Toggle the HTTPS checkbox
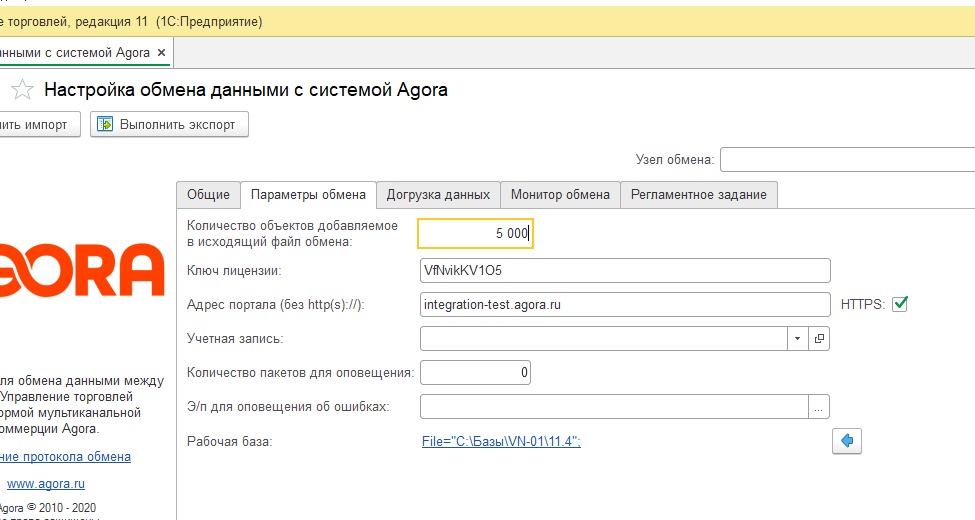Viewport: 975px width, 520px height. click(x=900, y=304)
